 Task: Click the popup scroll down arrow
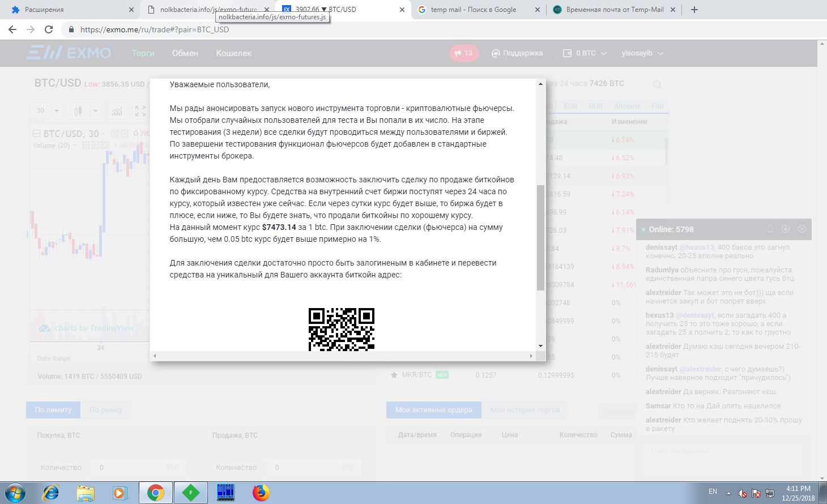tap(540, 346)
